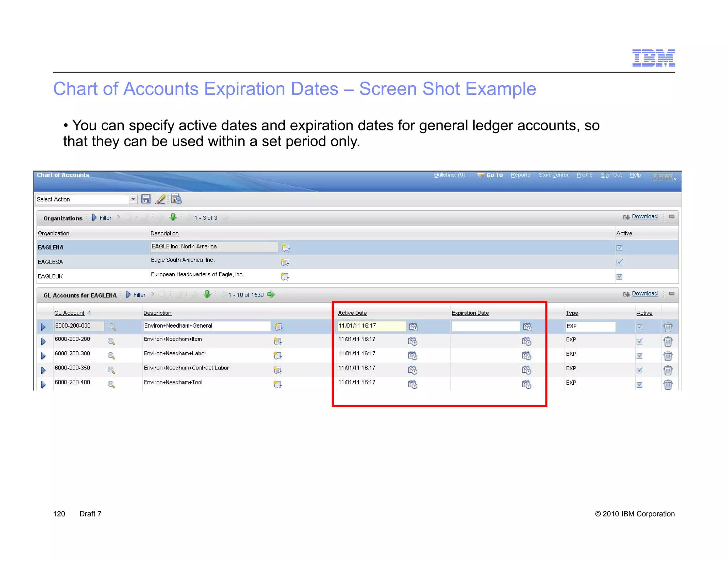Sort by GL Account column header

69,313
